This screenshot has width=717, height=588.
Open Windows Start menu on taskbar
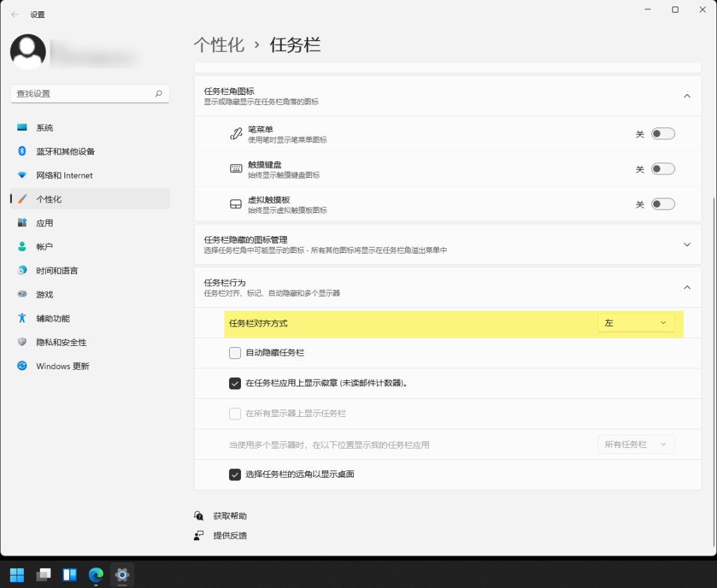17,574
